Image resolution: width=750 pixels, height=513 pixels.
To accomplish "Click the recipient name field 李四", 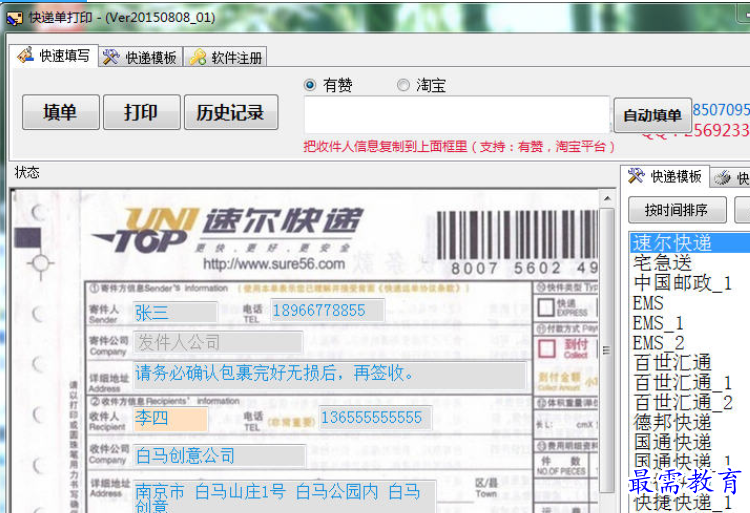I will pos(170,418).
